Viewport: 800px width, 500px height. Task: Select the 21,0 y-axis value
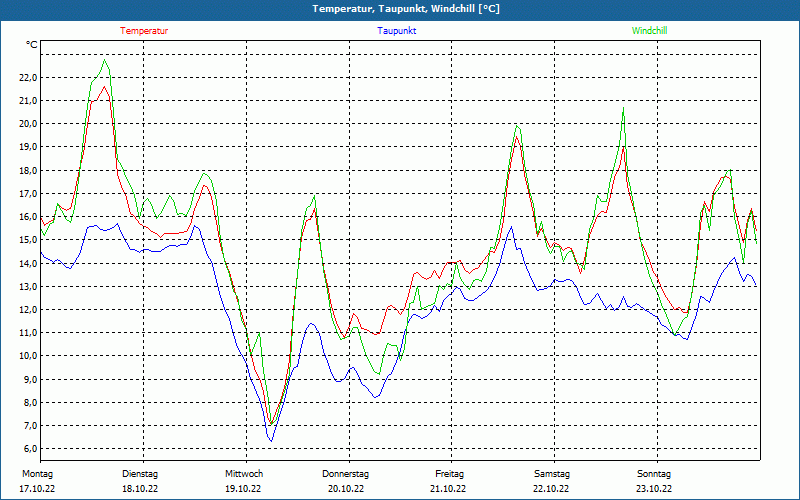pos(29,101)
